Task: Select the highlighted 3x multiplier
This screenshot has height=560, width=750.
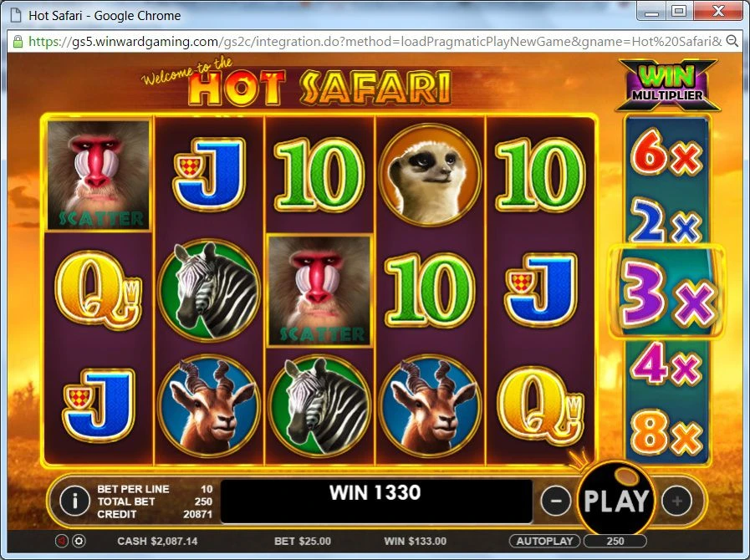Action: click(666, 292)
